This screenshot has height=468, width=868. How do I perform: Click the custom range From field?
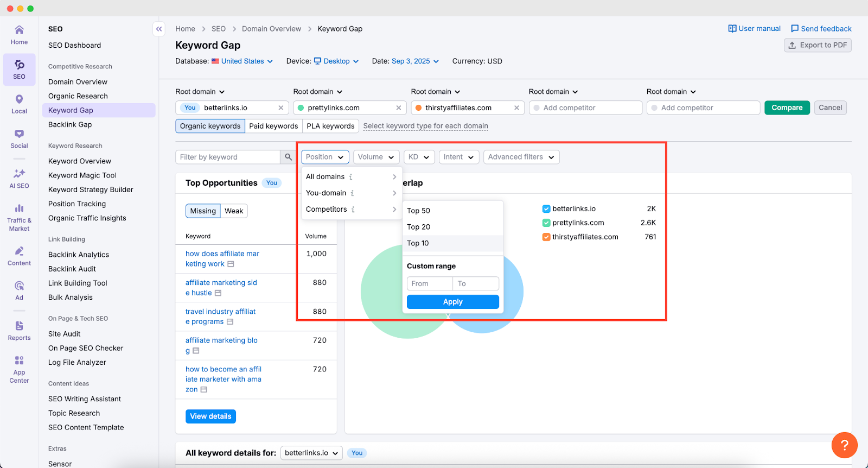click(429, 283)
